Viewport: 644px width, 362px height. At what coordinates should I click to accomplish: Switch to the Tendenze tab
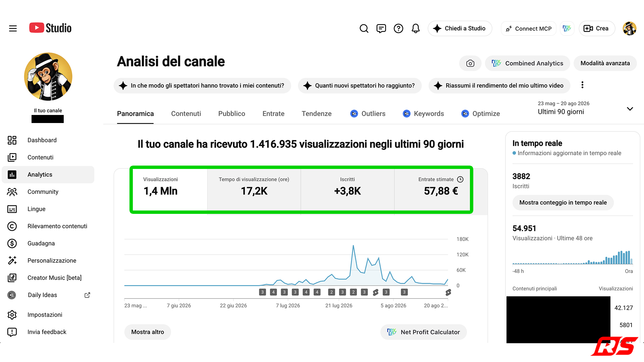[x=317, y=114]
